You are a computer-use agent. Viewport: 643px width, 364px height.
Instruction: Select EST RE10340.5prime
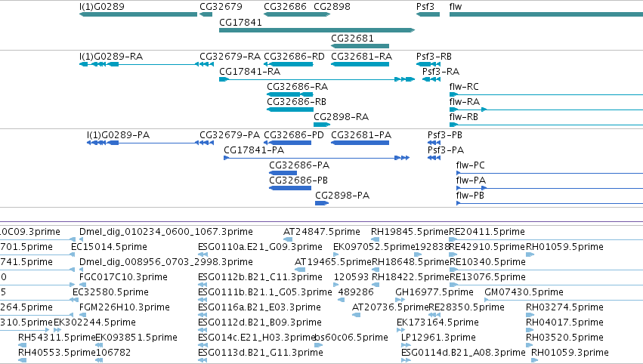[487, 262]
